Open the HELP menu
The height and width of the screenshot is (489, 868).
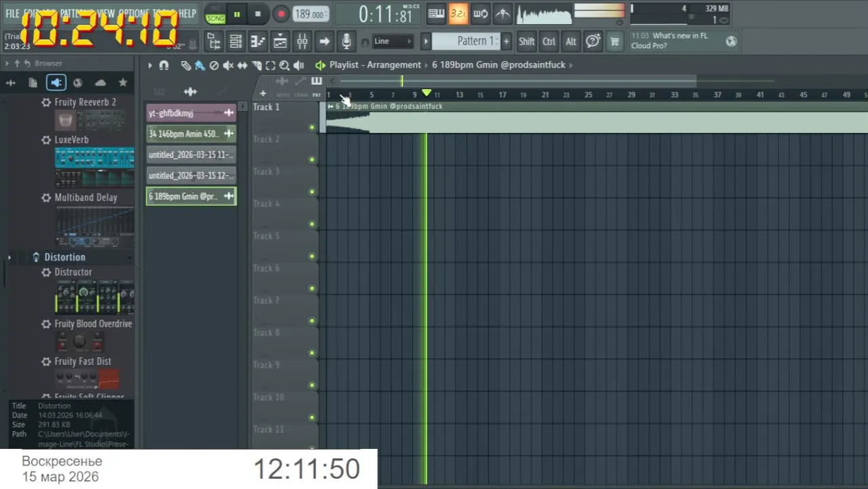(x=187, y=14)
